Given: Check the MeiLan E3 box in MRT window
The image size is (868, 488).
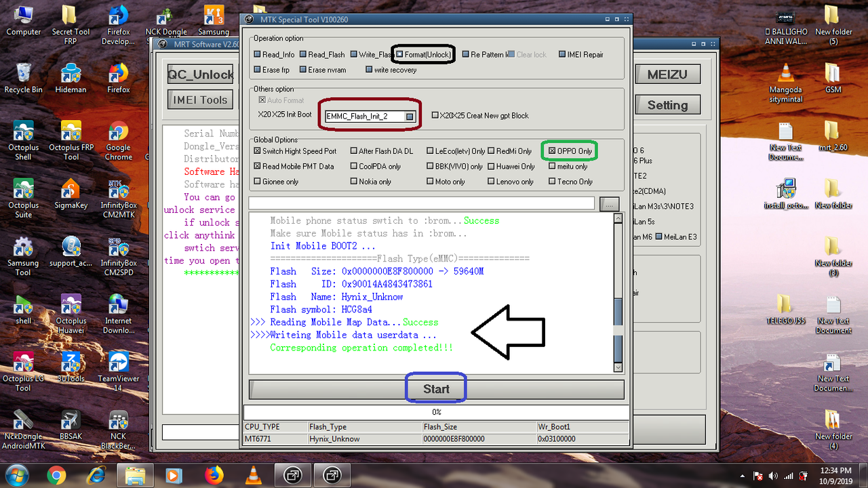Looking at the screenshot, I should 659,237.
